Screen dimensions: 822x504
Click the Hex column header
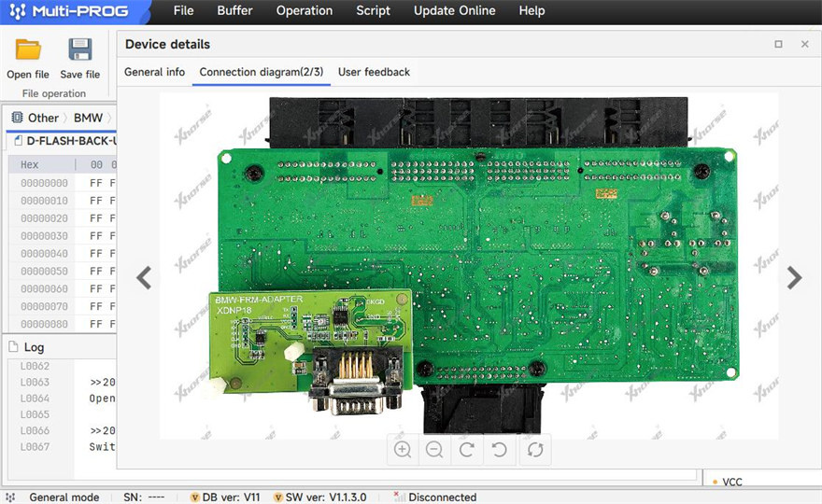(x=29, y=164)
